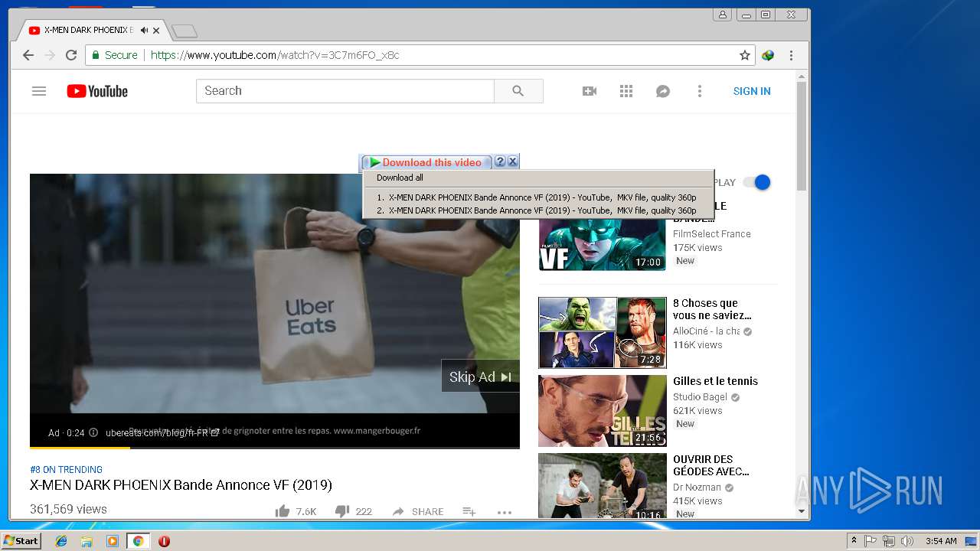
Task: Click the green play icon on download bar
Action: [x=375, y=162]
